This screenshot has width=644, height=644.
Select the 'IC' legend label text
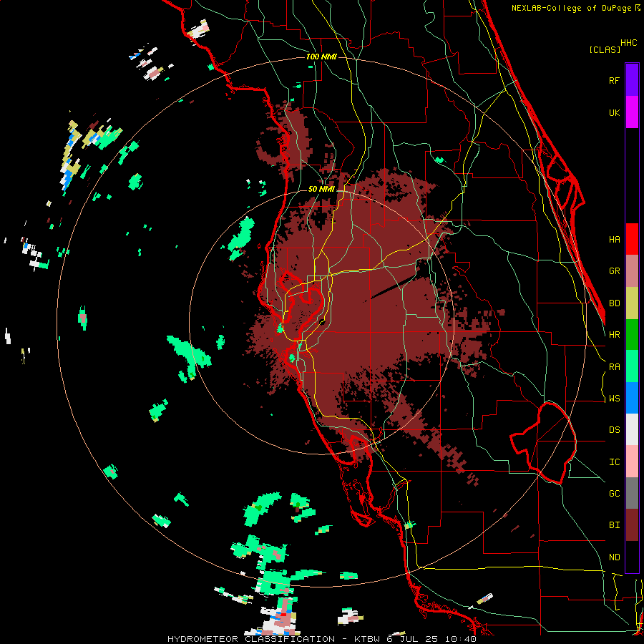614,462
